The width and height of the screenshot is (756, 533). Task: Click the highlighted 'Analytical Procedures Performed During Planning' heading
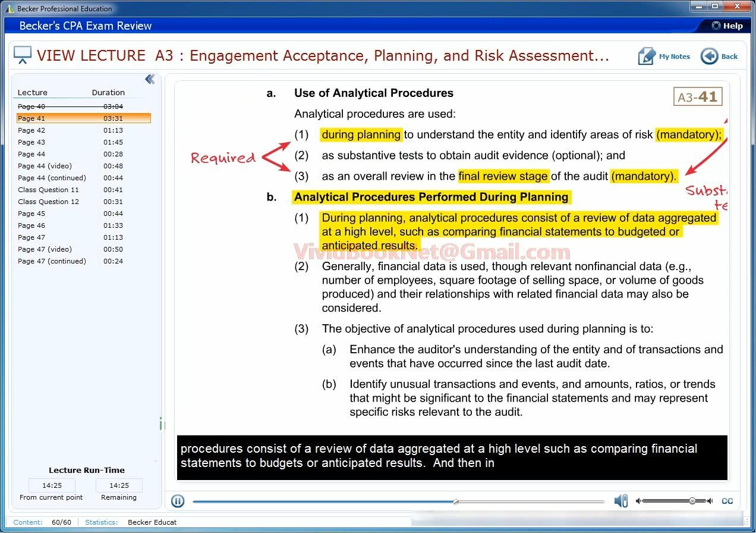pyautogui.click(x=431, y=197)
